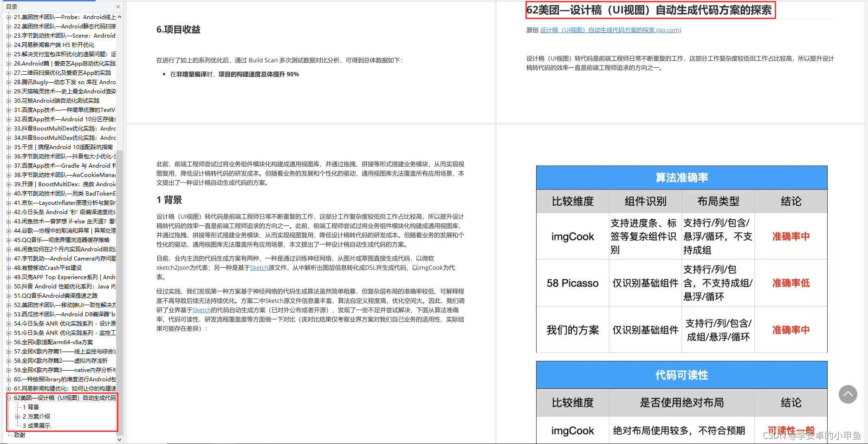868x444 pixels.
Task: Go to outline entry 33.抖音BoostMultiDex优化实践
Action: [x=65, y=129]
